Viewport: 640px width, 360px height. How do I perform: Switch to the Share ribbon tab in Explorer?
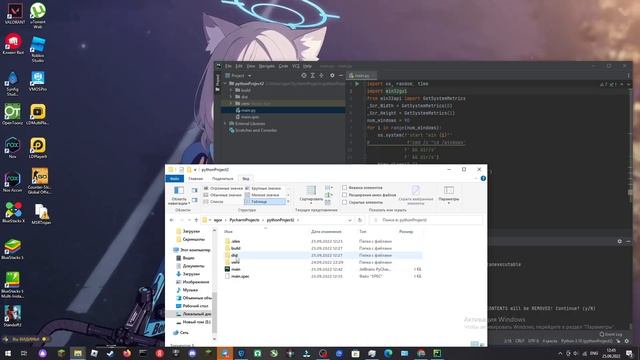click(222, 179)
